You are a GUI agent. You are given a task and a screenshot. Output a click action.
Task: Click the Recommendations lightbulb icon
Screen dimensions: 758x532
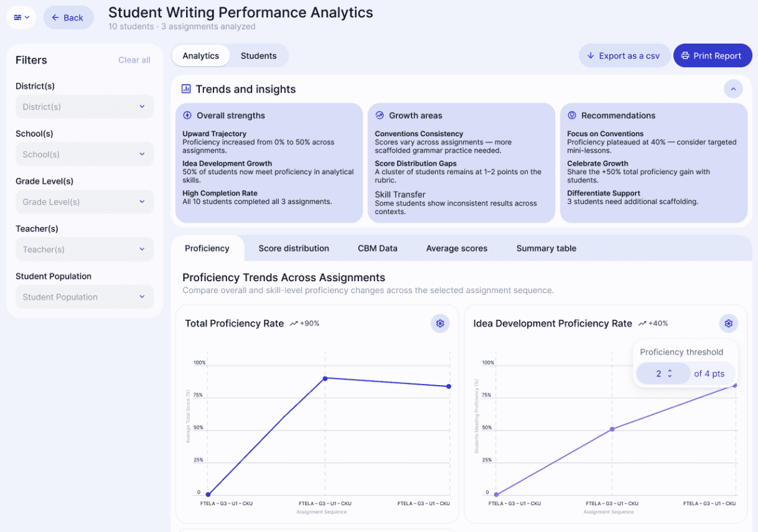[x=572, y=116]
